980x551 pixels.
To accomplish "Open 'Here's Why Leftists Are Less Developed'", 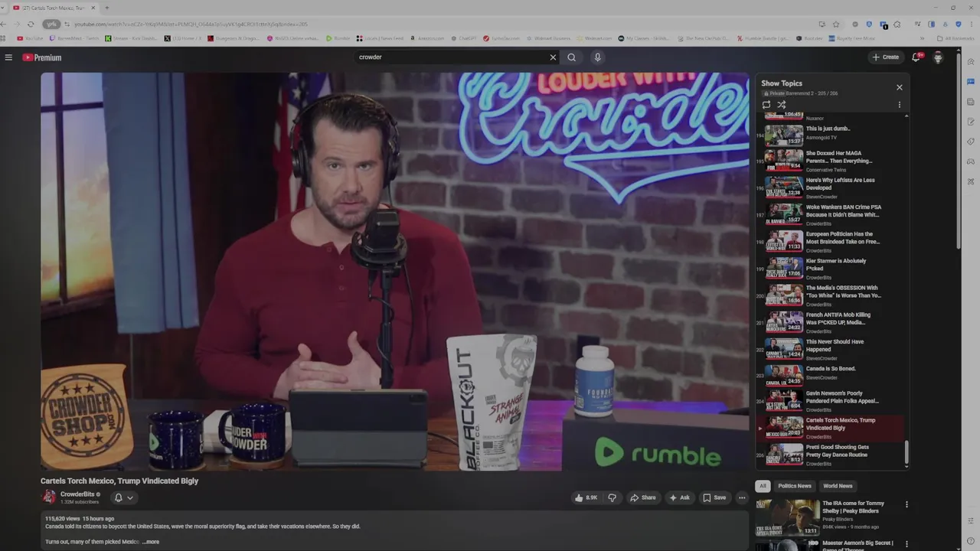I will 831,188.
